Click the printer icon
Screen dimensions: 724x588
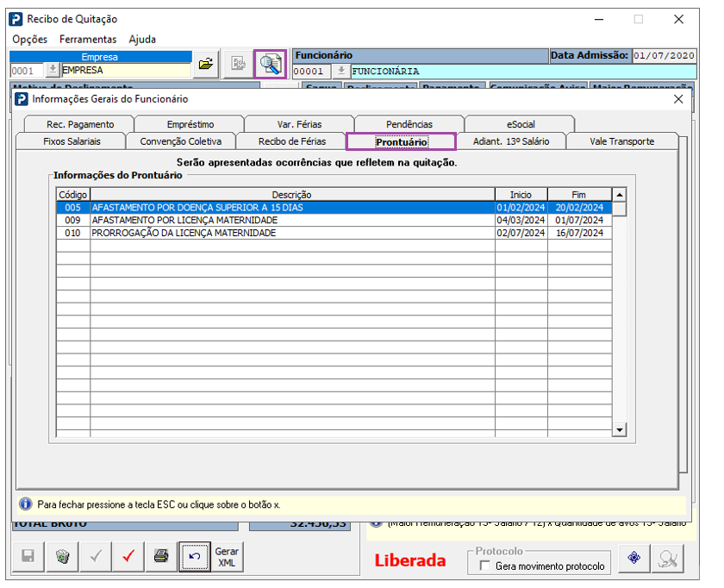[x=161, y=556]
